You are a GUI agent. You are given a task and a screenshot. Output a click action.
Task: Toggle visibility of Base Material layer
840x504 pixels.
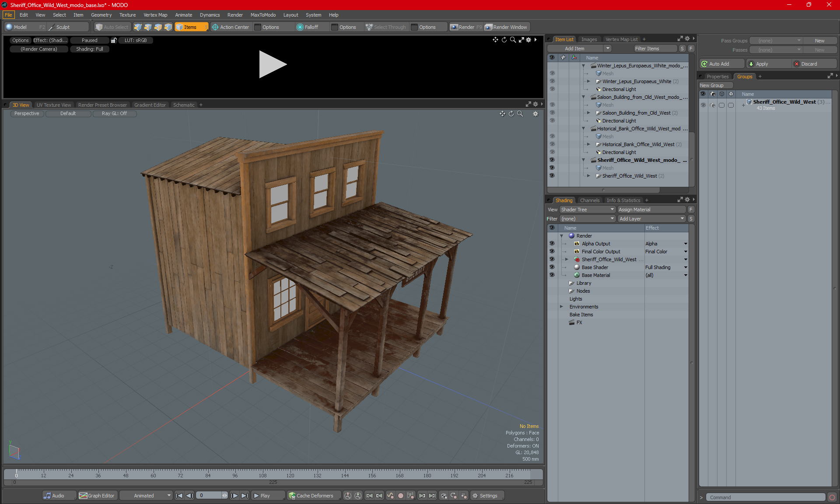(x=552, y=275)
